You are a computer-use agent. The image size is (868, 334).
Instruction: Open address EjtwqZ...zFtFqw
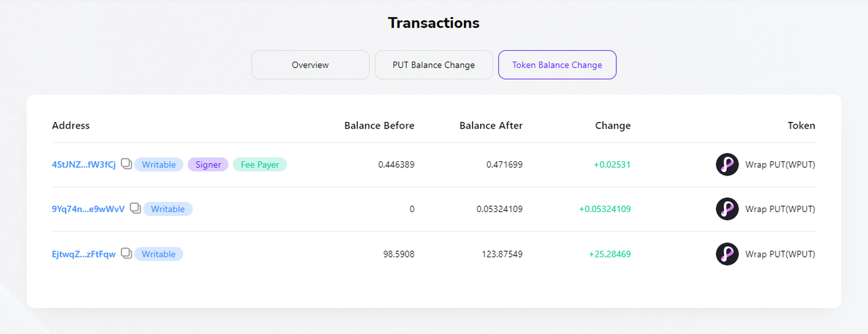point(83,254)
